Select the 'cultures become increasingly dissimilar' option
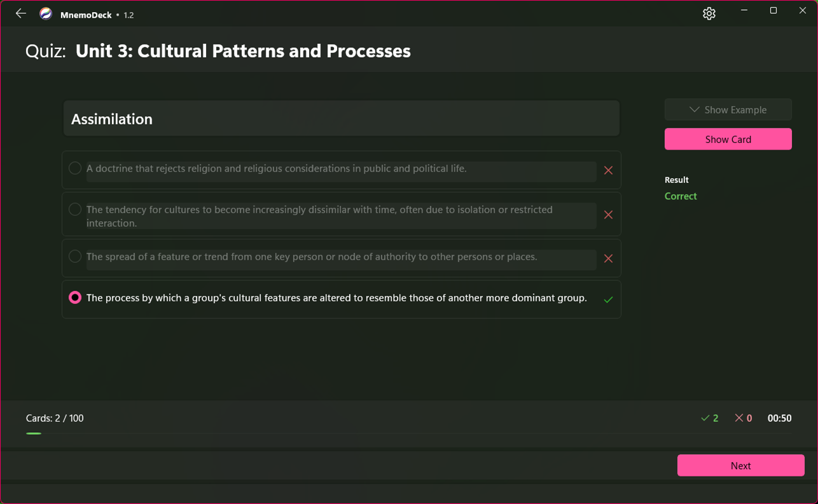This screenshot has height=504, width=818. [75, 210]
